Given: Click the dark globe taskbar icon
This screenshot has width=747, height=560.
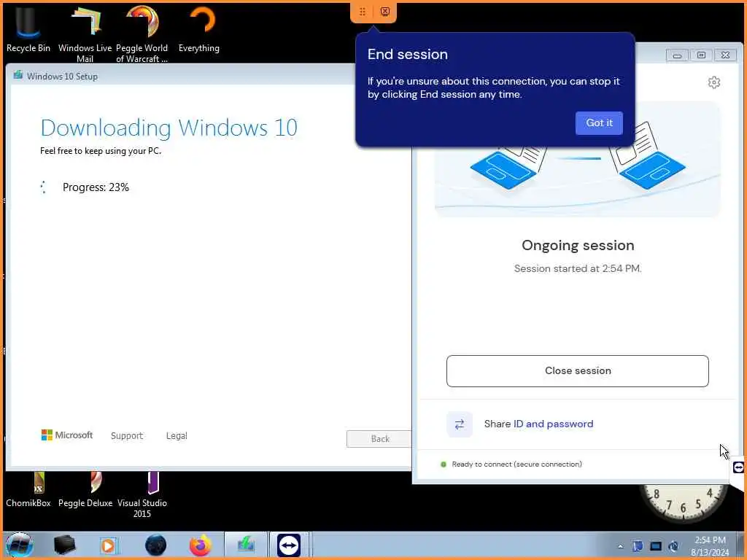Looking at the screenshot, I should [155, 545].
